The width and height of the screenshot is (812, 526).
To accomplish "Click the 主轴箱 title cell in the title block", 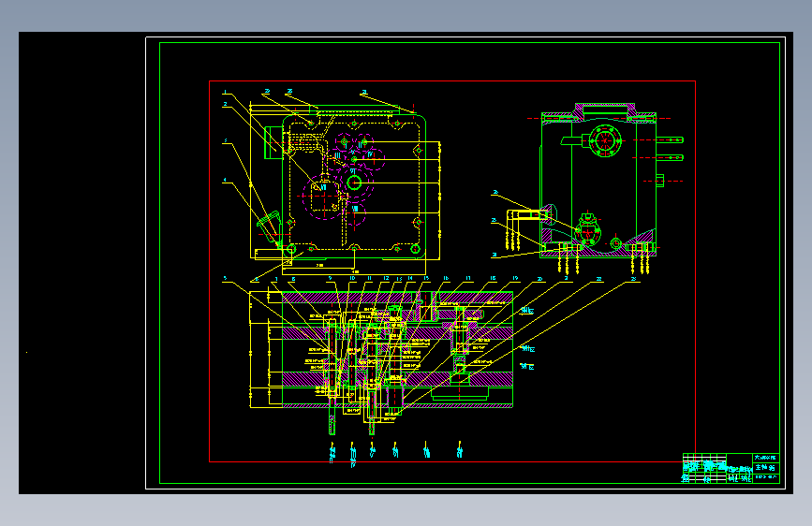I will tap(765, 467).
